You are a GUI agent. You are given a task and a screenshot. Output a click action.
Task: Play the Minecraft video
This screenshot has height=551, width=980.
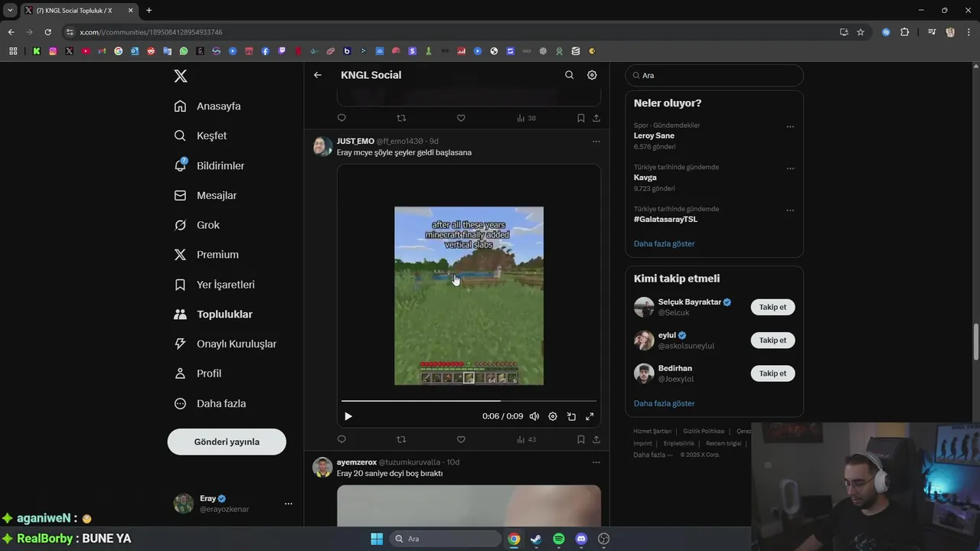click(348, 416)
